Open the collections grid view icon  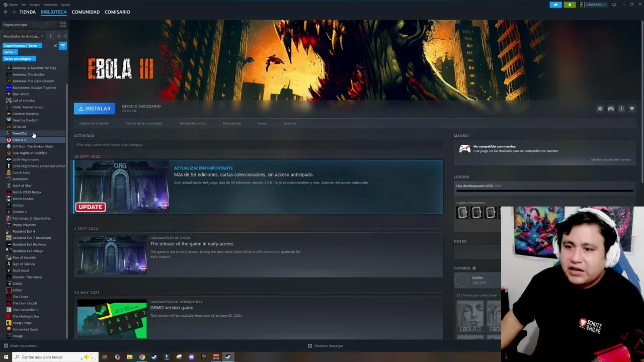63,25
